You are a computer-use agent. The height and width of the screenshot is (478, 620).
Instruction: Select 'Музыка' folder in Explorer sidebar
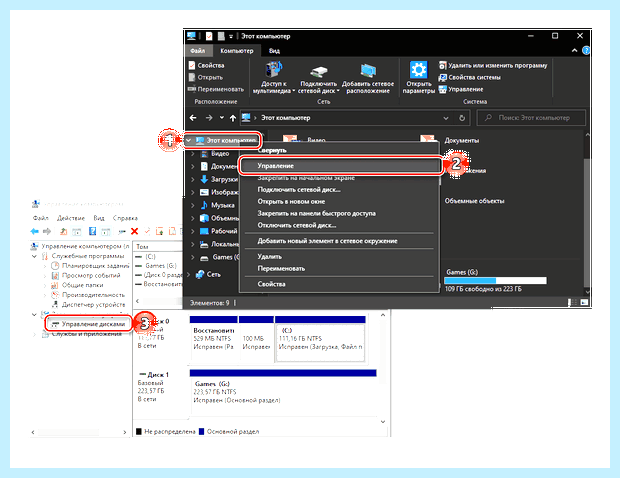[x=223, y=205]
